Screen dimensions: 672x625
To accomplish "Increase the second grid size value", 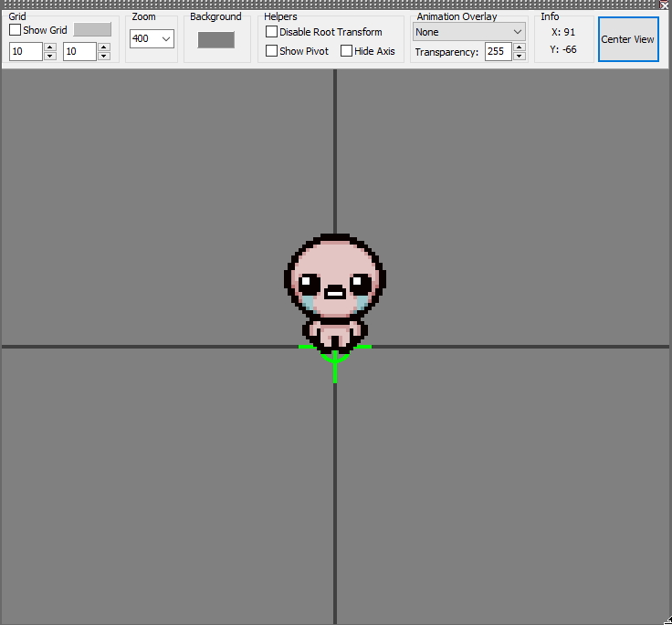I will click(104, 47).
